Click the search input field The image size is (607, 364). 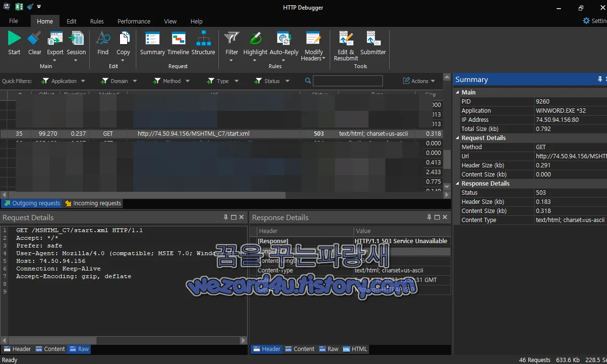347,81
